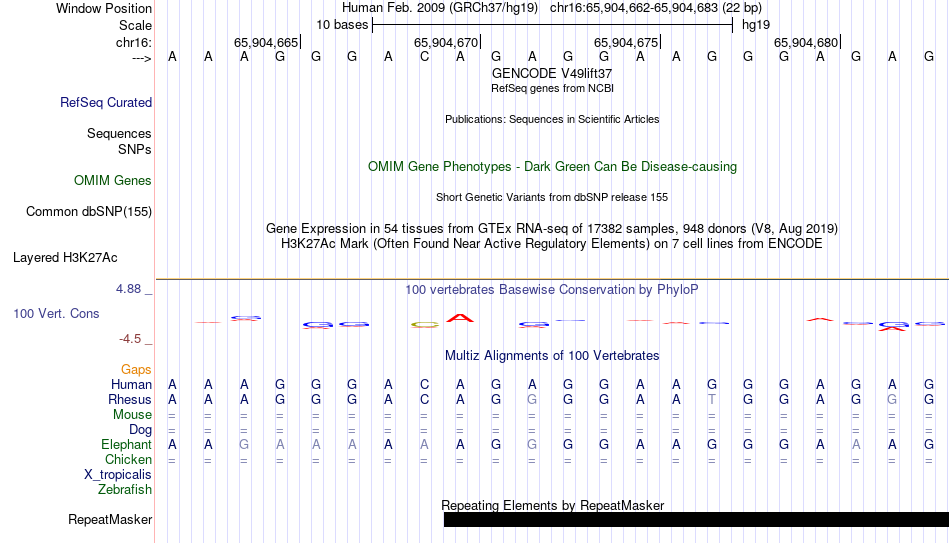The image size is (950, 543).
Task: Click the RepeatMasker track label
Action: click(x=110, y=519)
